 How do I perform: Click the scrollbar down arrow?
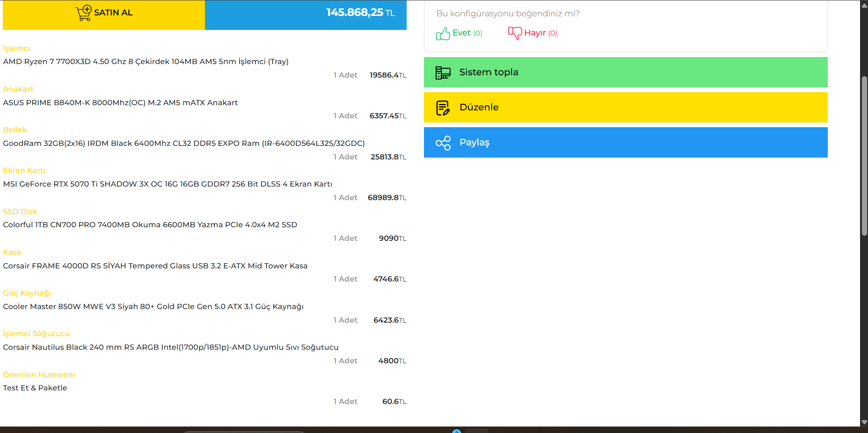[864, 422]
